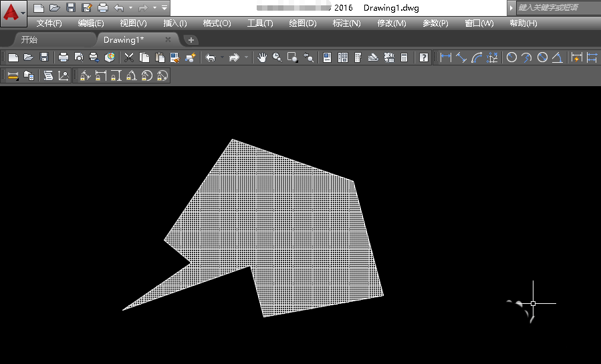Click the Help question mark icon
The height and width of the screenshot is (364, 601).
tap(424, 57)
